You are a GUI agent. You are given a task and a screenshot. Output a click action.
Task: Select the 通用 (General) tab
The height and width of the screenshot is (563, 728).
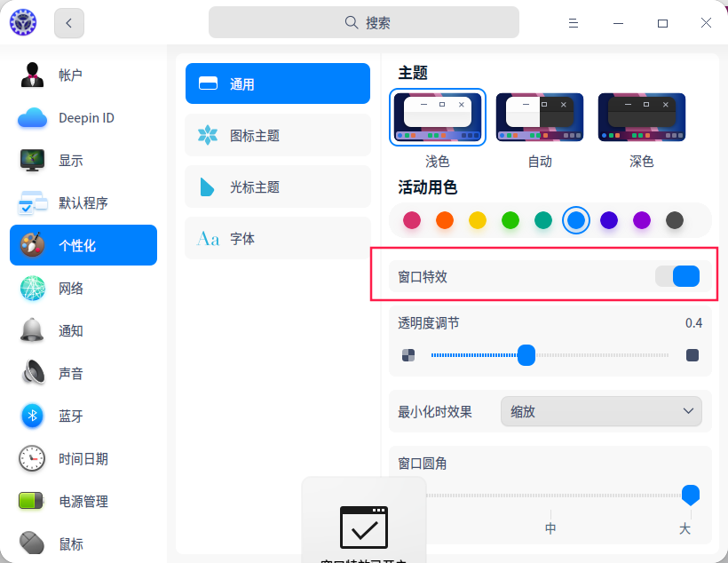278,83
